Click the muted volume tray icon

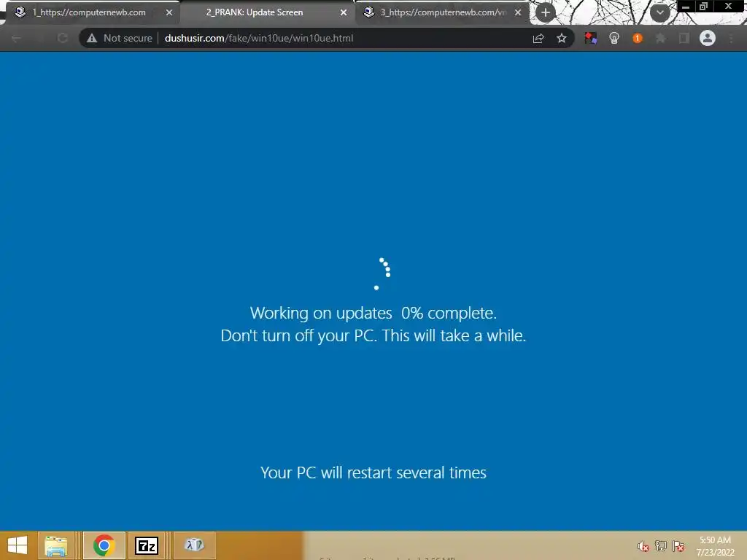click(x=643, y=546)
